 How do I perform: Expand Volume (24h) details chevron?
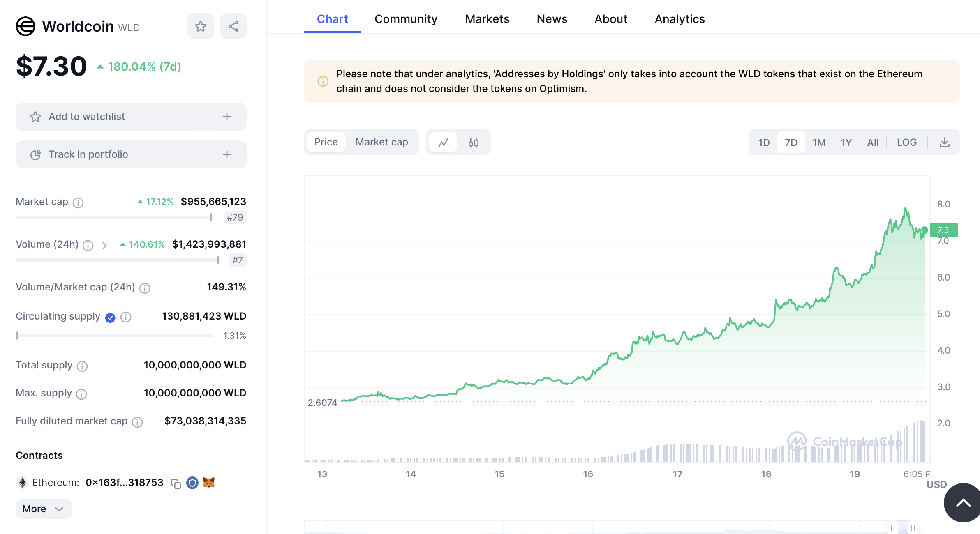click(104, 245)
